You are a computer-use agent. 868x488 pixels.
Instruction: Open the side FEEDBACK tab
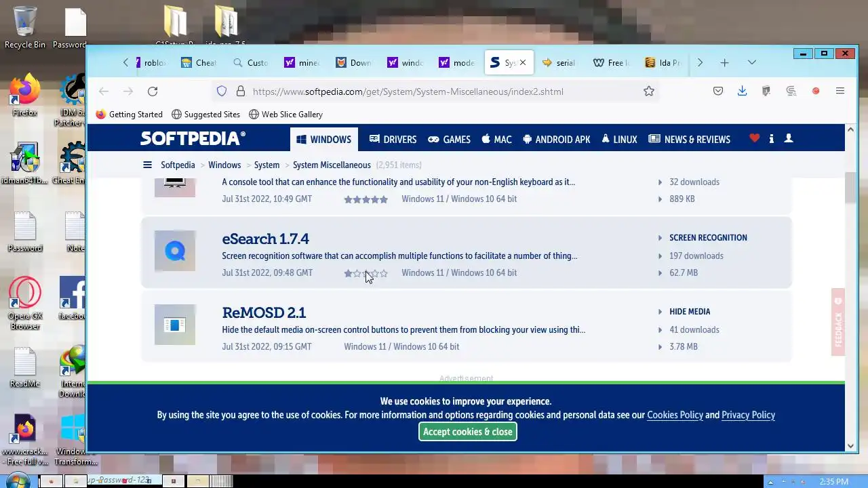tap(838, 322)
